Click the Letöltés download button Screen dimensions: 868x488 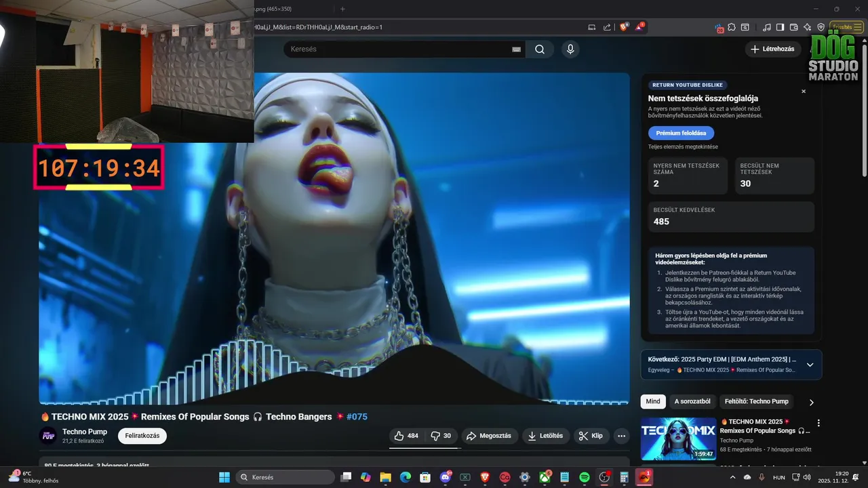tap(546, 436)
